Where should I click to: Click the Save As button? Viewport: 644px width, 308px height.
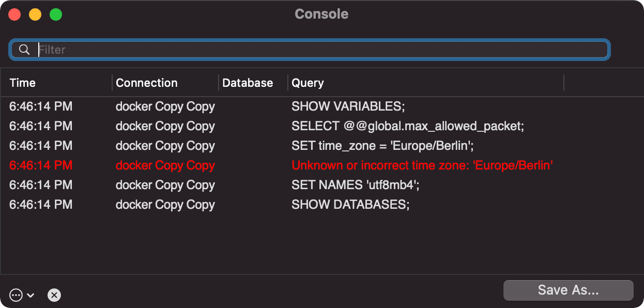coord(568,290)
